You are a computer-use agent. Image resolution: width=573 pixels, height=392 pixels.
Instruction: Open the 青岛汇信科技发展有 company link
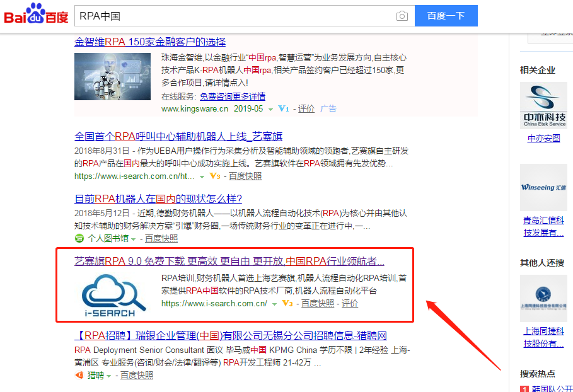coord(544,226)
